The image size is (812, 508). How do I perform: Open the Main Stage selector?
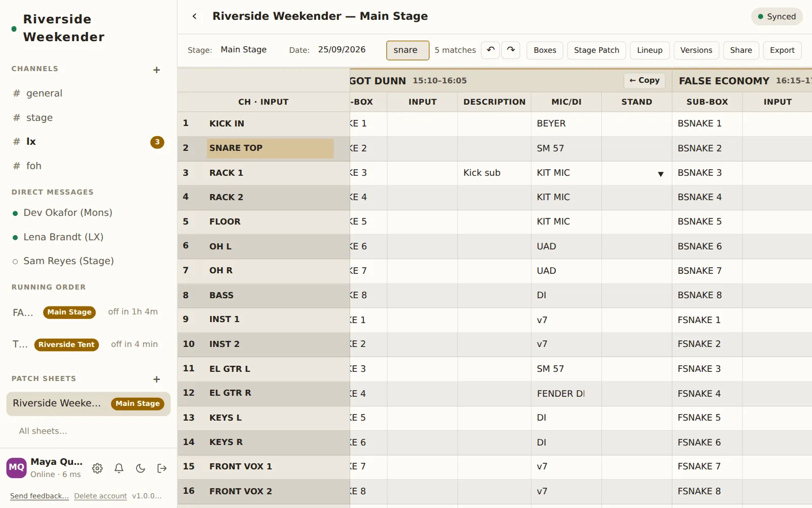(x=244, y=50)
